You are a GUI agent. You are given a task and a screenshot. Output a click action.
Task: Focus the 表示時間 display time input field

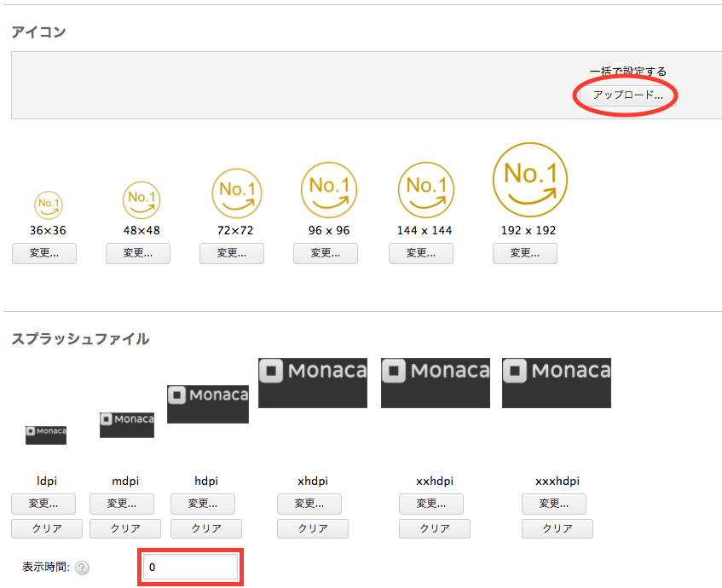(x=191, y=568)
